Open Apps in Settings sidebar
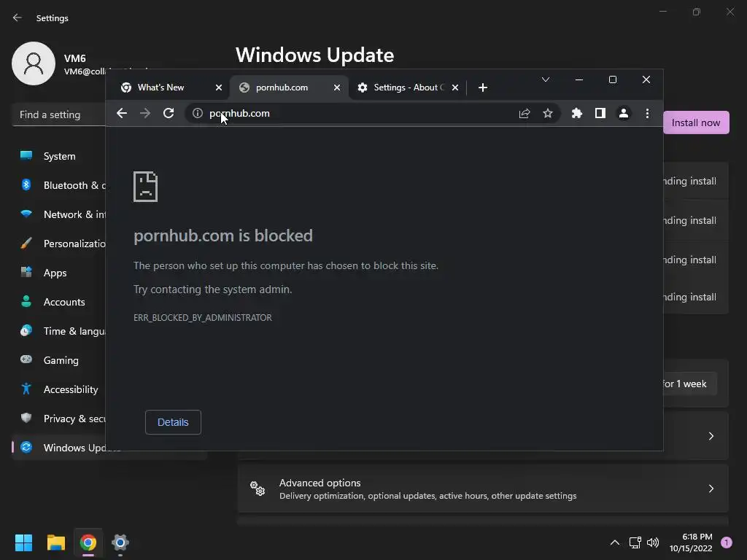The image size is (747, 560). [x=59, y=273]
